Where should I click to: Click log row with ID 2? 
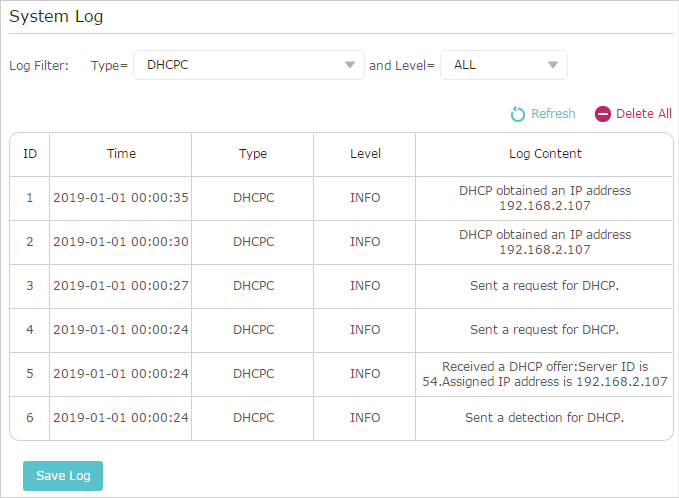pyautogui.click(x=341, y=242)
